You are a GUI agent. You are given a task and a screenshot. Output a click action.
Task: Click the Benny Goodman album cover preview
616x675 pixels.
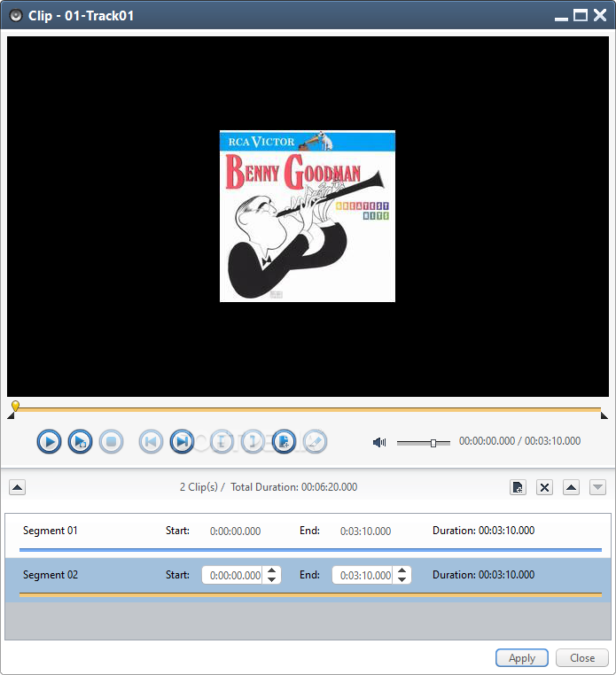tap(308, 216)
